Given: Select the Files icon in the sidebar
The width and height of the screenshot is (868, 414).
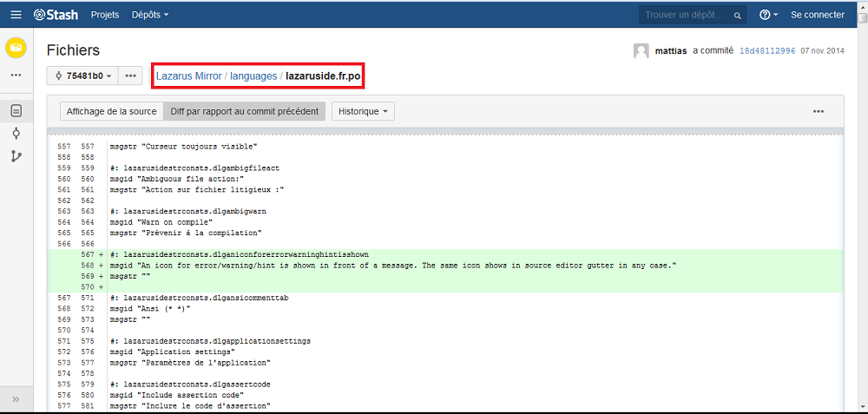Looking at the screenshot, I should (x=16, y=110).
